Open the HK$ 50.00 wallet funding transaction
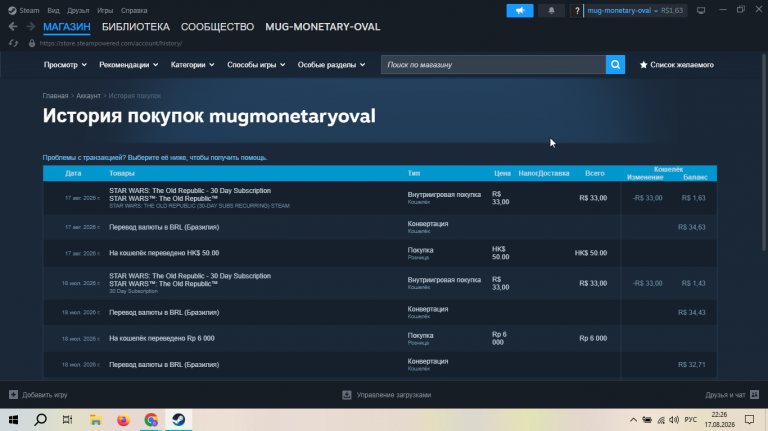Viewport: 768px width, 431px height. [380, 253]
